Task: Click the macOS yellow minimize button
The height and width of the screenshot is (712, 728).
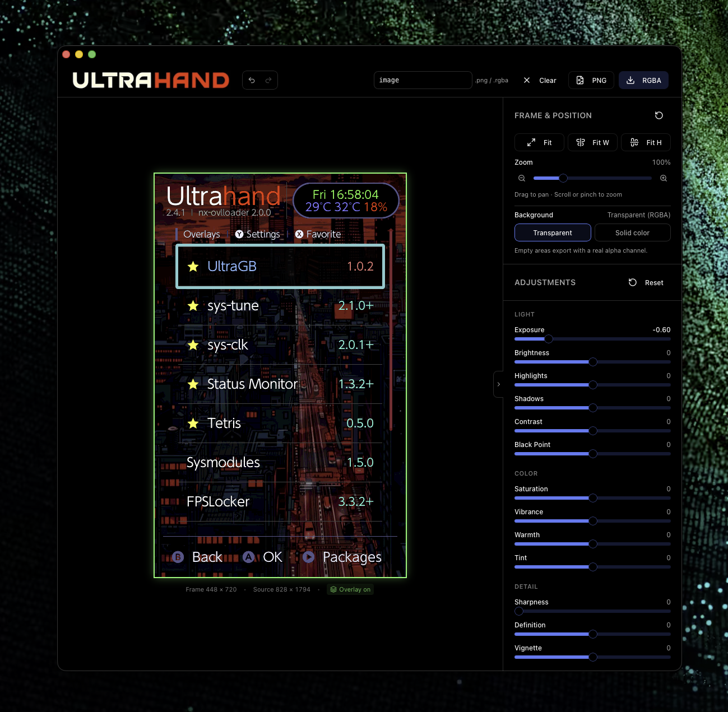Action: point(79,54)
